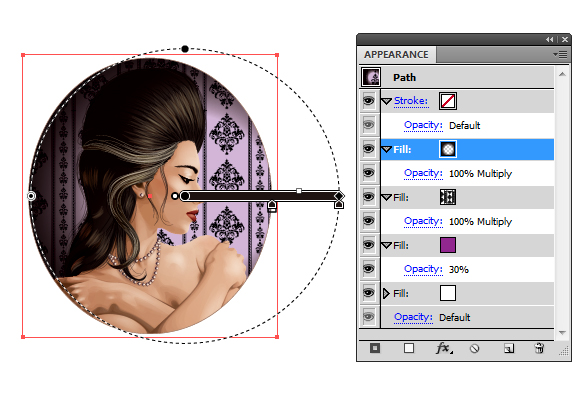Select the 'Path' title row text

[x=404, y=78]
